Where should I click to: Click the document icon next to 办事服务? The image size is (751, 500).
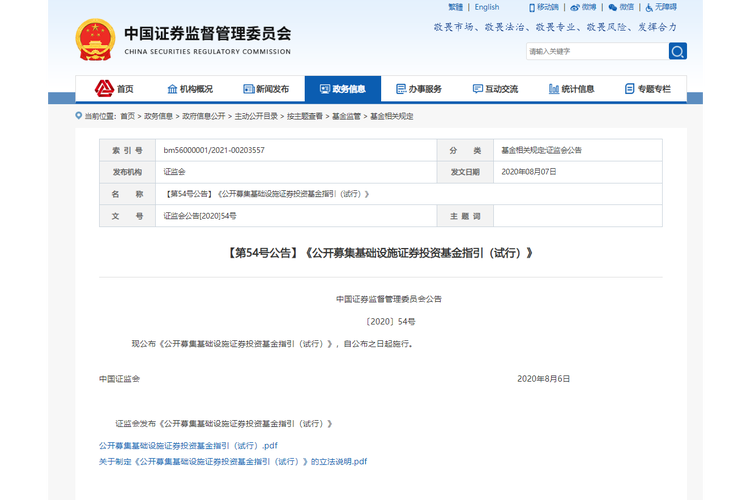point(401,89)
